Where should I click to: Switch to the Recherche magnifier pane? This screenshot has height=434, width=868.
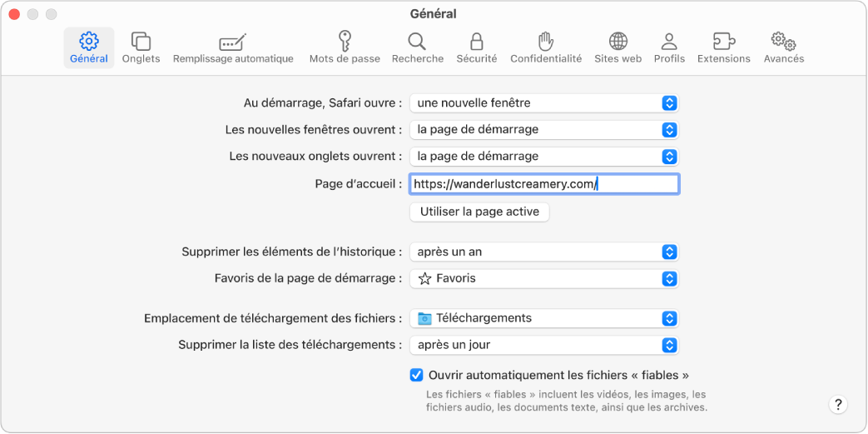[417, 47]
